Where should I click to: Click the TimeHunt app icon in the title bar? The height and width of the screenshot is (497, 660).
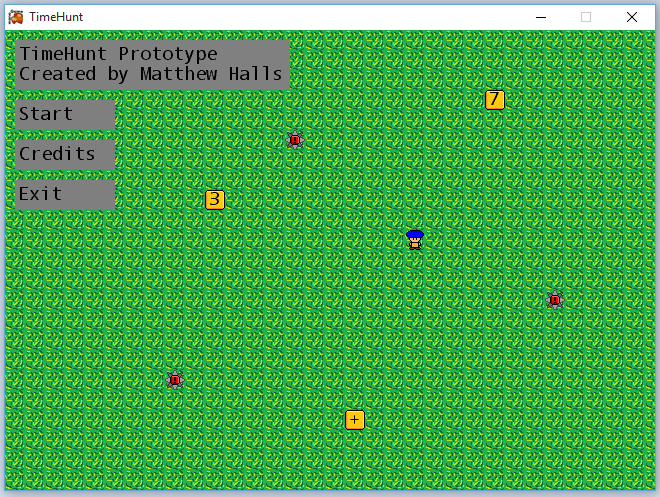(x=16, y=17)
